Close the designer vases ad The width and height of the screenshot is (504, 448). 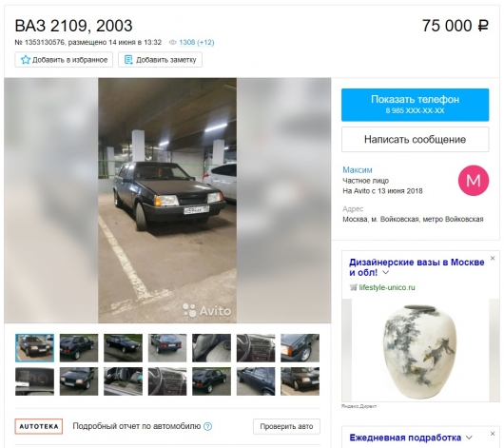click(493, 259)
